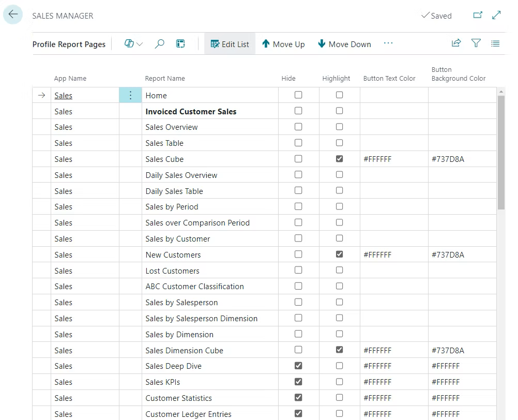Open page in new window icon
The width and height of the screenshot is (518, 420).
(x=478, y=15)
